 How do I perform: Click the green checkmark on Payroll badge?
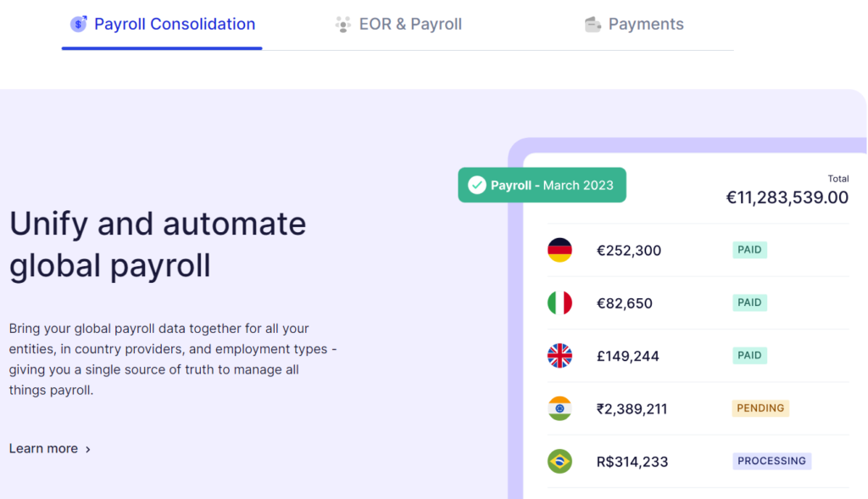pos(477,185)
